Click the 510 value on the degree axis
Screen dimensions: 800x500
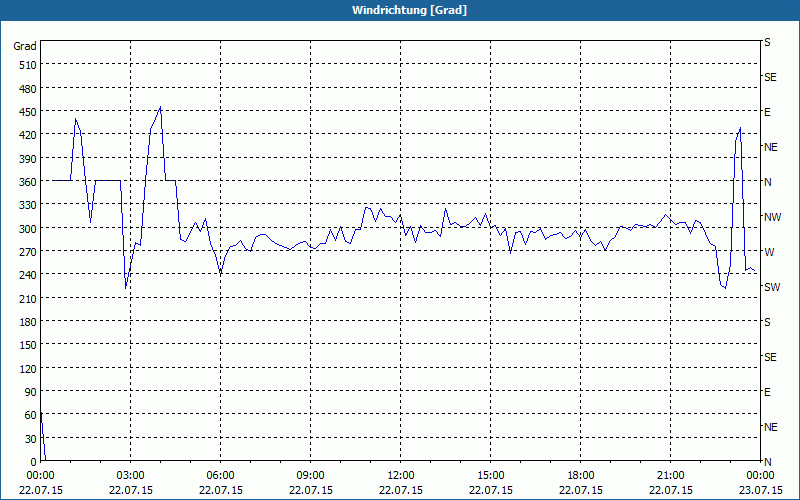pyautogui.click(x=29, y=65)
